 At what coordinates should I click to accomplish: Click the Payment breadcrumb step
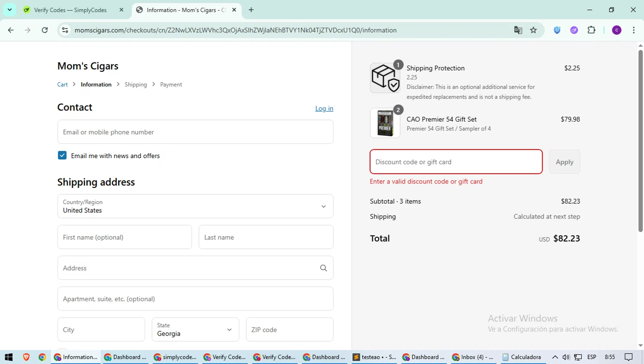(171, 85)
